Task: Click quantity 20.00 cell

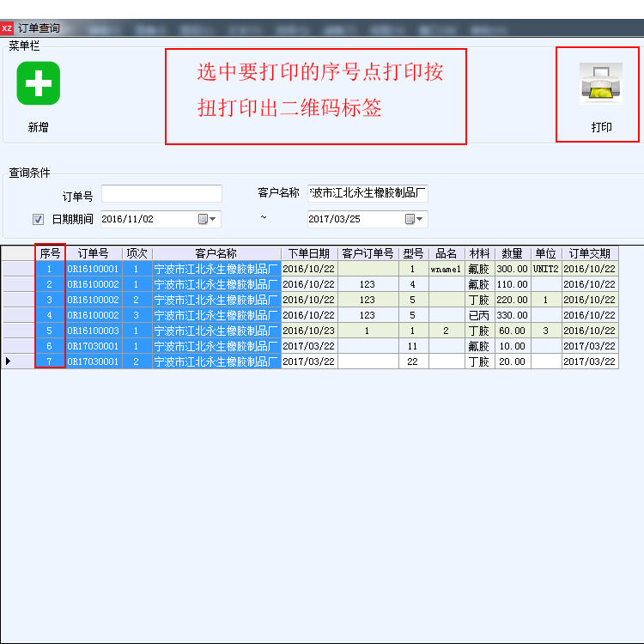Action: click(x=513, y=361)
